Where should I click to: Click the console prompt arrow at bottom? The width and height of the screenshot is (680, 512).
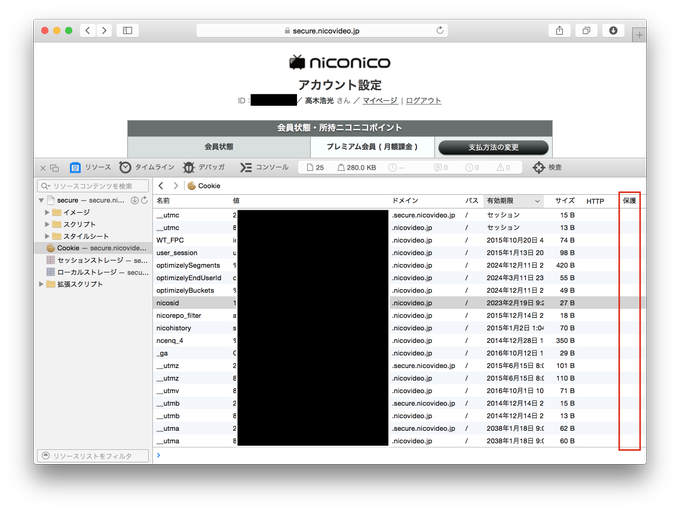159,455
